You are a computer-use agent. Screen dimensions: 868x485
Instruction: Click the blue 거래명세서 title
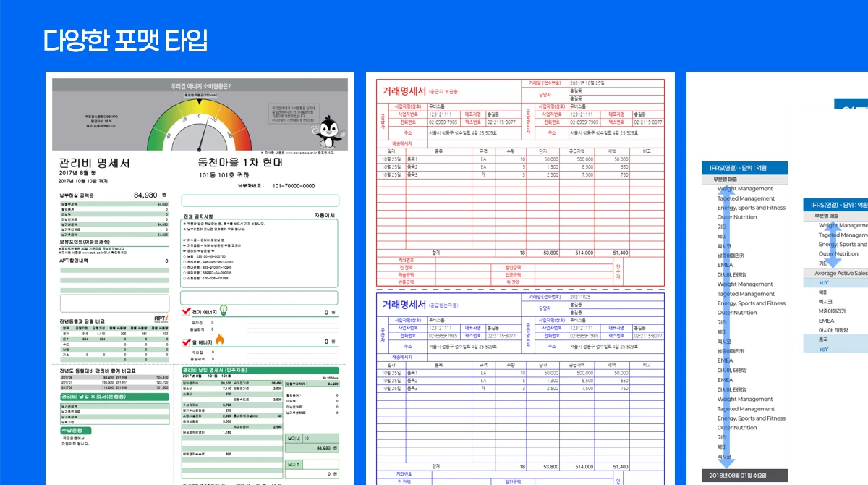pos(404,305)
